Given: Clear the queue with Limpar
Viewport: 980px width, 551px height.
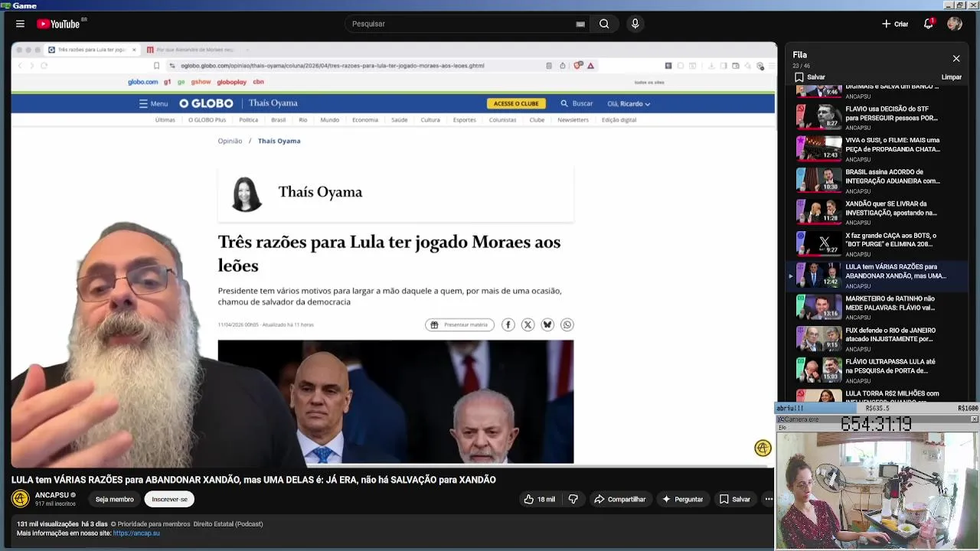Looking at the screenshot, I should pyautogui.click(x=952, y=77).
